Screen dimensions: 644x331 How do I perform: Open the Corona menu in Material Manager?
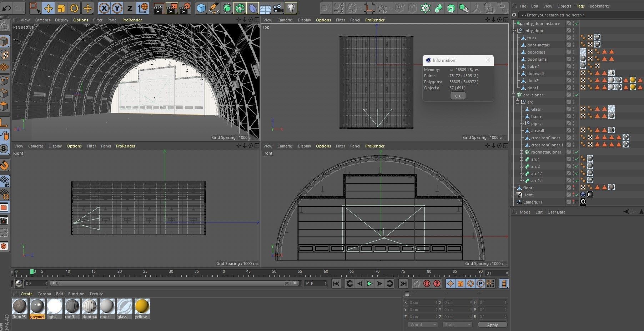point(44,294)
